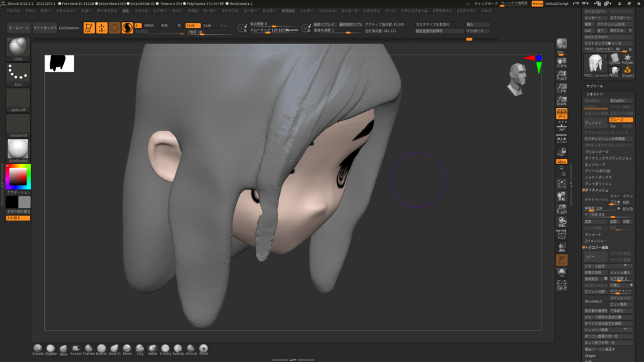Click the ライトボックス button
This screenshot has height=362, width=644.
[x=45, y=28]
